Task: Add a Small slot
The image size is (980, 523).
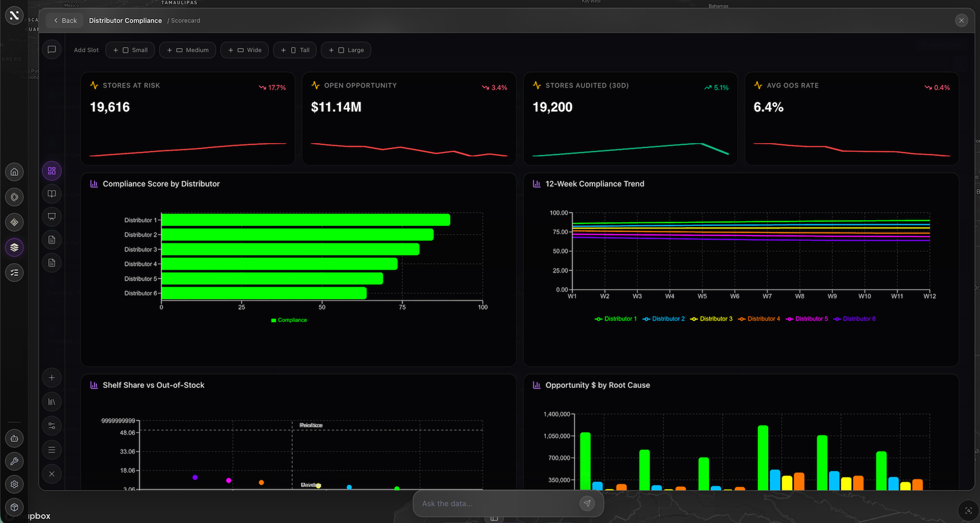Action: 130,50
